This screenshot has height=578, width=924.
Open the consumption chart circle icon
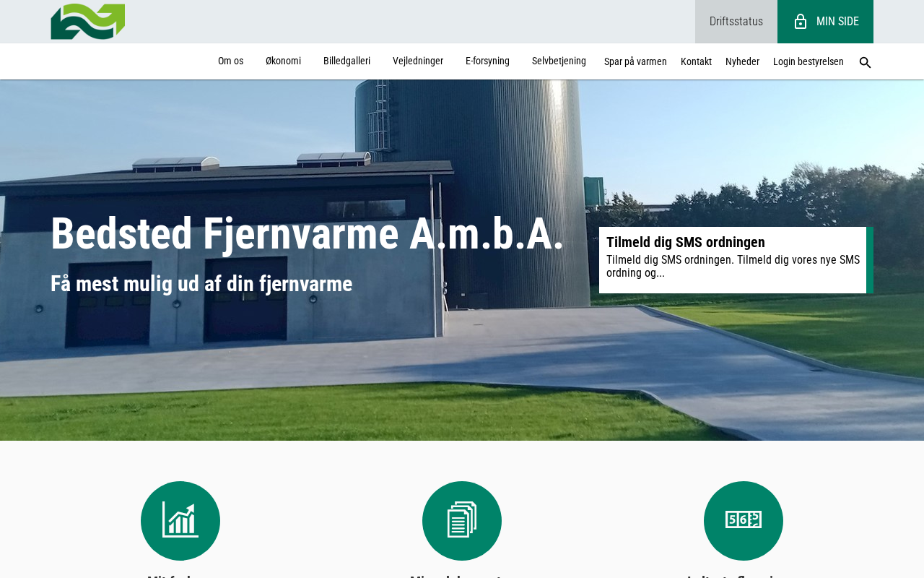coord(180,521)
